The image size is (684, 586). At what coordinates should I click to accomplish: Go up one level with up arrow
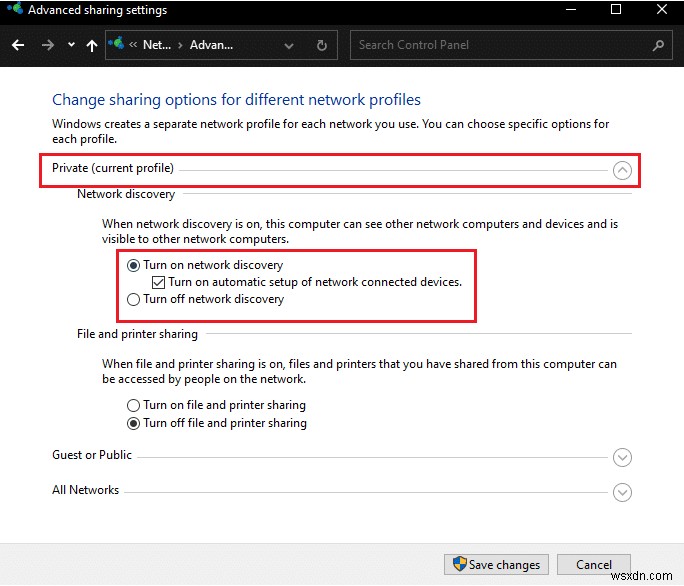click(x=92, y=45)
